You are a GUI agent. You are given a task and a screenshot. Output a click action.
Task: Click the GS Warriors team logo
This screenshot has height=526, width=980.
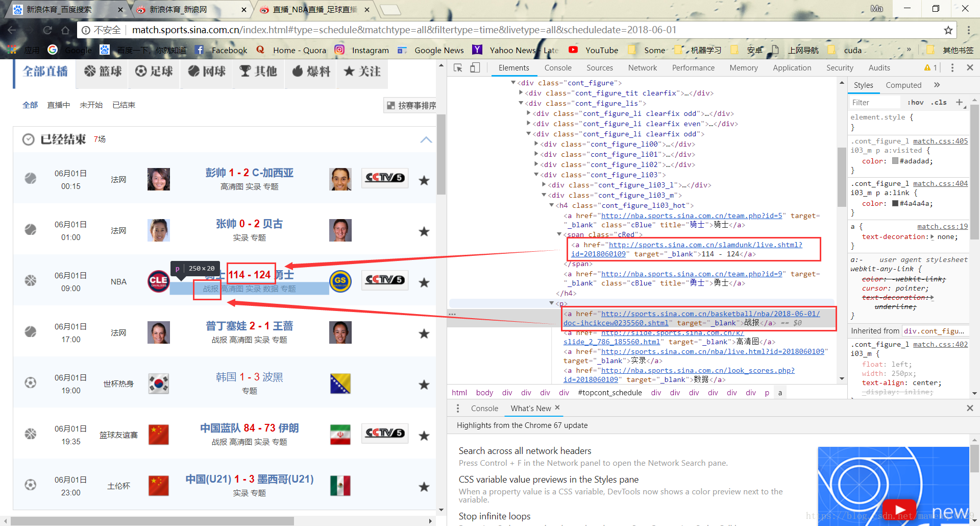340,281
